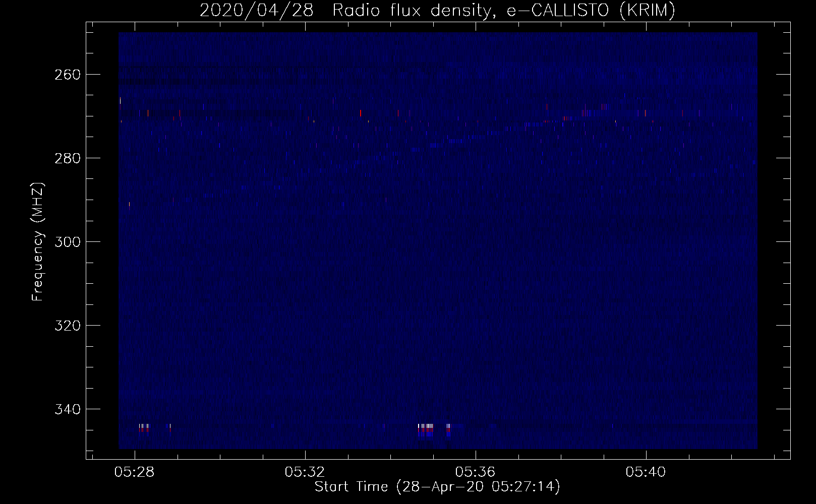This screenshot has width=816, height=504.
Task: Select the 'Frequency (MHZ)' axis label
Action: [x=38, y=241]
